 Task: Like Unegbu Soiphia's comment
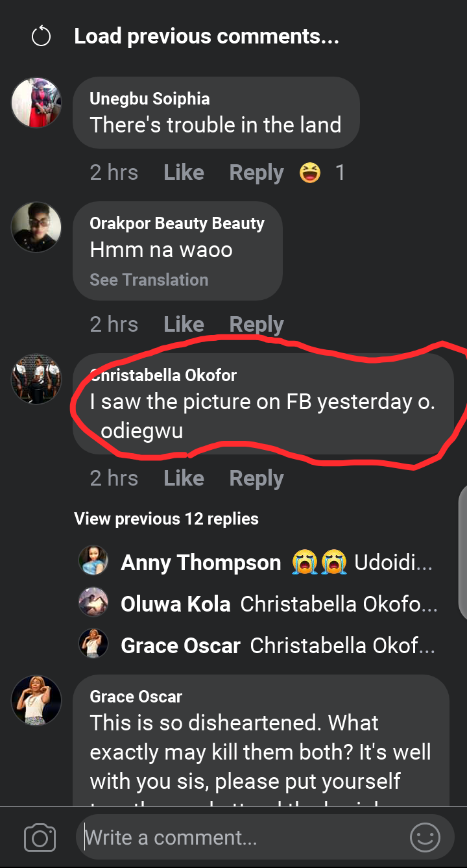click(x=184, y=173)
